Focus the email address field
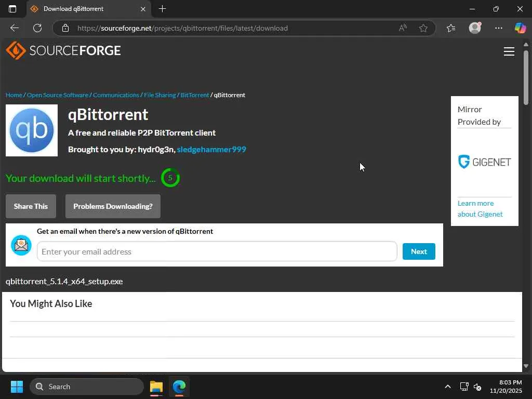Screen dimensions: 532x399 tap(217, 251)
